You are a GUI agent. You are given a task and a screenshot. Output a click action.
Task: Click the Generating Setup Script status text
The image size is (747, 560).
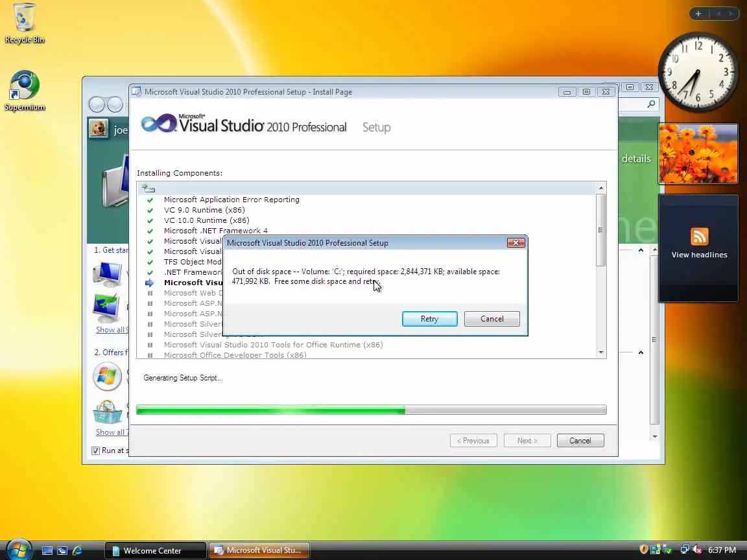[183, 378]
